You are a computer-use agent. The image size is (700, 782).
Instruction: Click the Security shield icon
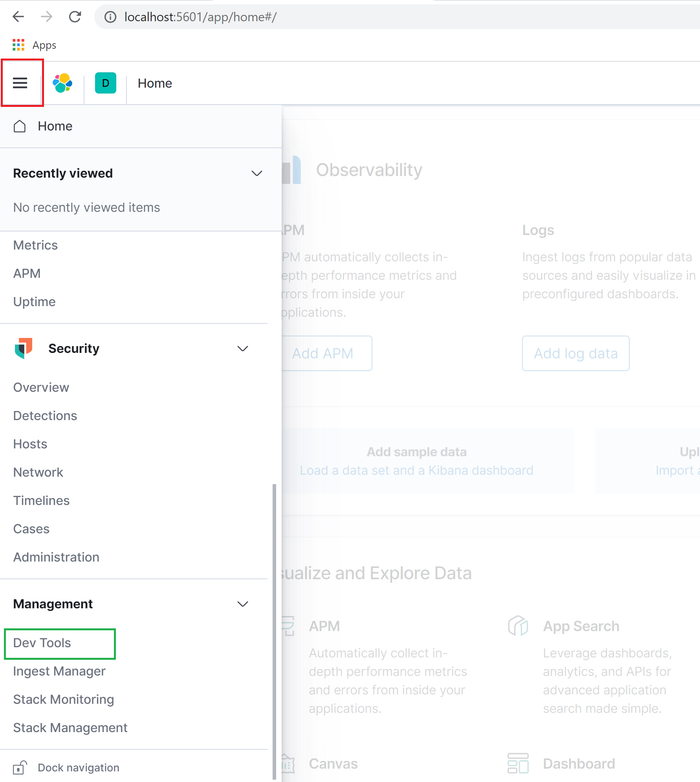pos(23,348)
